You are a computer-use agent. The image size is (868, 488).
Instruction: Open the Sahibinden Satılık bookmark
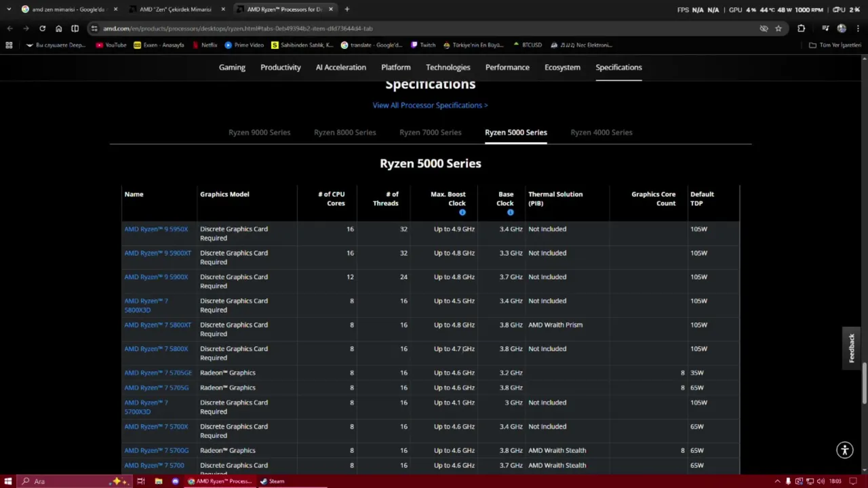point(302,45)
